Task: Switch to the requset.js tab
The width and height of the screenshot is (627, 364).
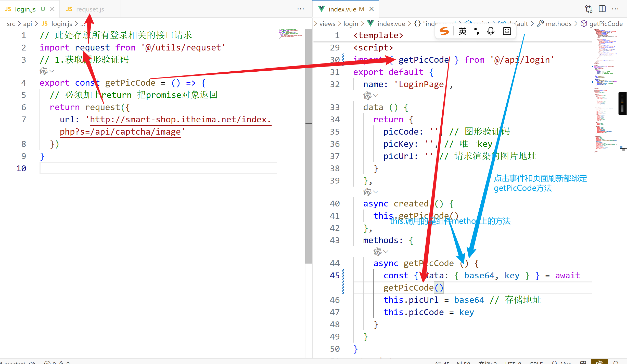Action: pyautogui.click(x=90, y=9)
